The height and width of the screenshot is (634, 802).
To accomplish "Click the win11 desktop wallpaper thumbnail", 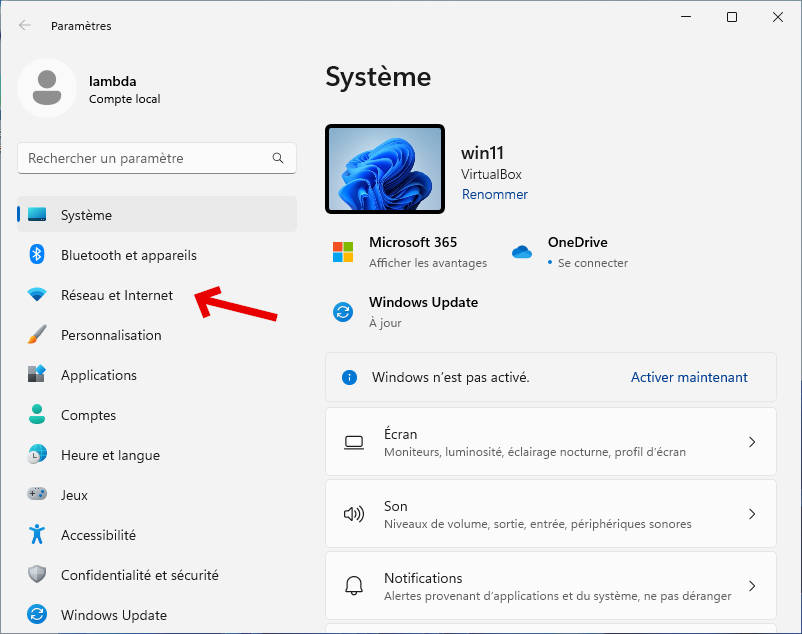I will 385,169.
